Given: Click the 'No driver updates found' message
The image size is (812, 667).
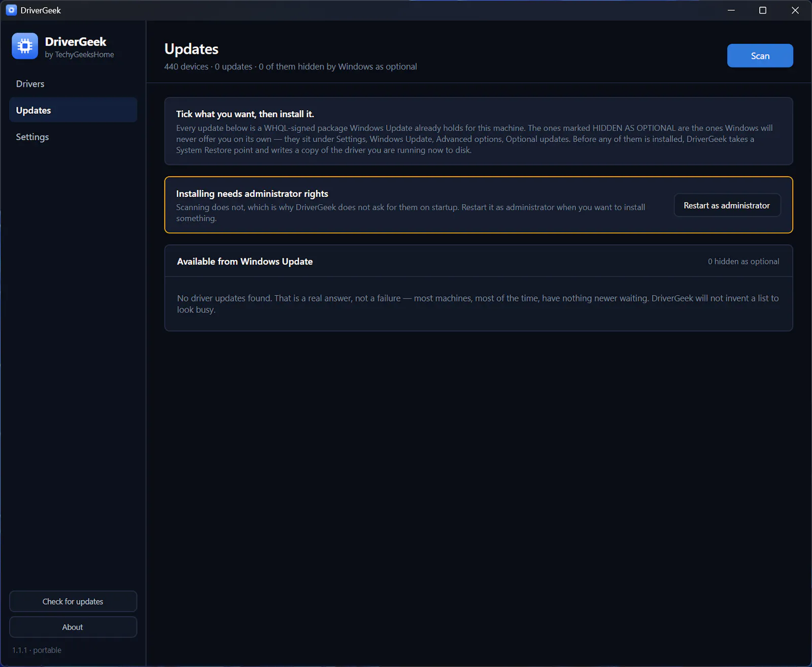Looking at the screenshot, I should point(478,304).
